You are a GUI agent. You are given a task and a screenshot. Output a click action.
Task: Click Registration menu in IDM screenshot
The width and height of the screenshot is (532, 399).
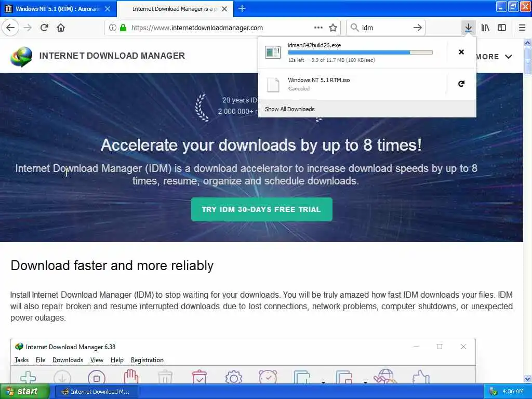coord(147,360)
